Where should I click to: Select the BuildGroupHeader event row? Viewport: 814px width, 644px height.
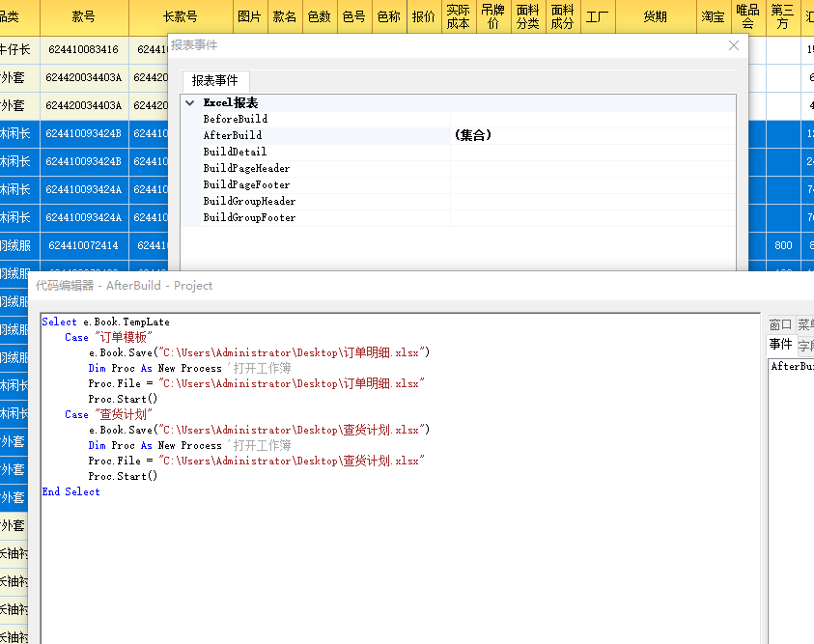[459, 202]
